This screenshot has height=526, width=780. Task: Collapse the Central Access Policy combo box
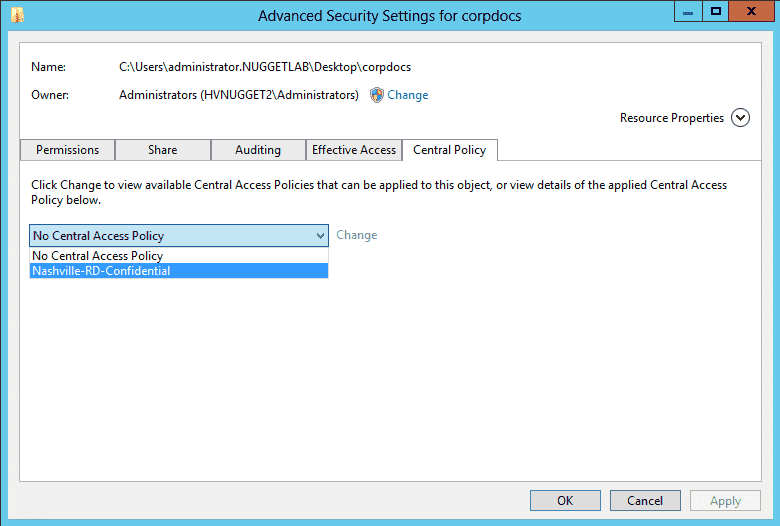click(x=179, y=235)
